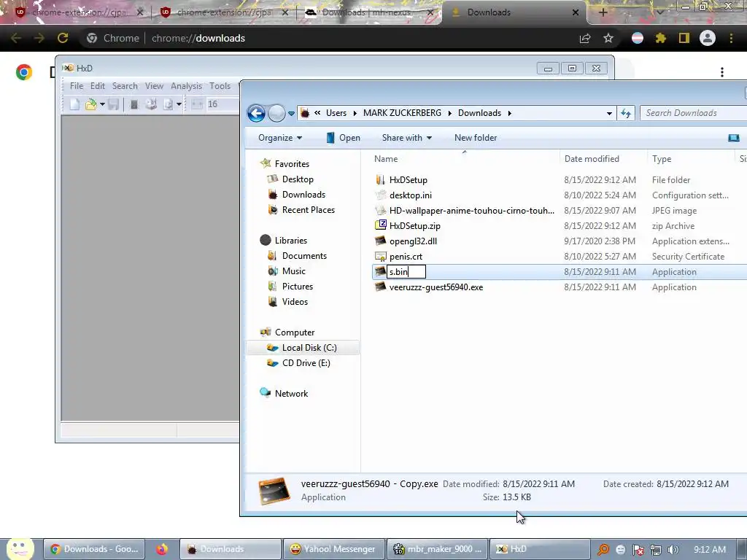Screen dimensions: 747x560
Task: Click the Search Downloads field
Action: 693,113
